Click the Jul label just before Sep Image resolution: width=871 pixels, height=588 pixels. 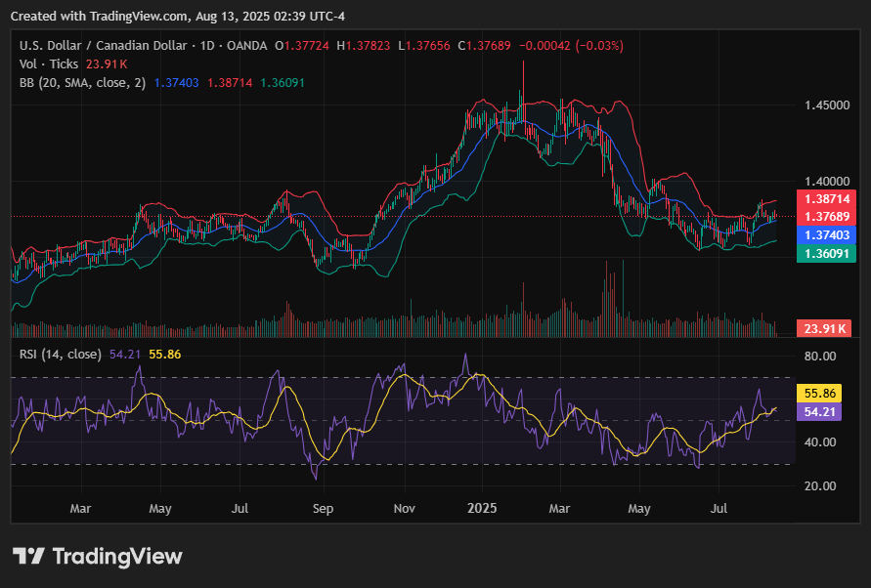(x=240, y=509)
